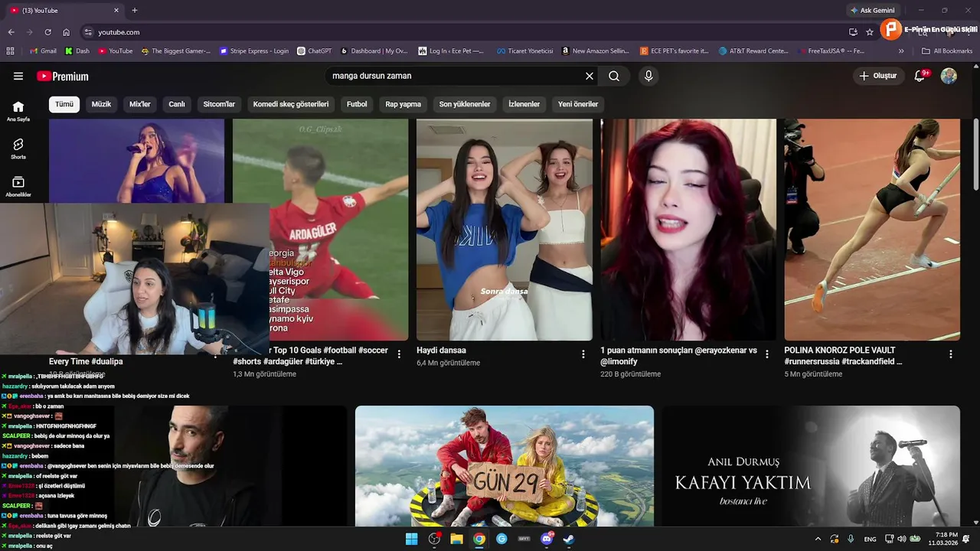
Task: Select the Komedi skeç gösterileri chip
Action: pyautogui.click(x=291, y=104)
